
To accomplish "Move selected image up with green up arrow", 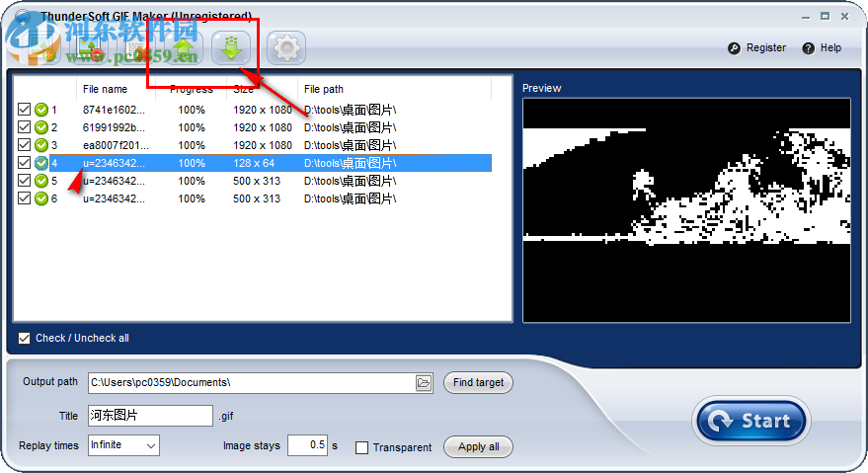I will (x=184, y=48).
